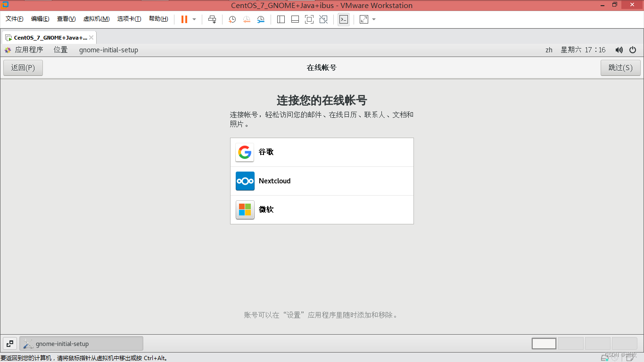Select the 谷歌 account row
This screenshot has height=362, width=644.
[322, 152]
